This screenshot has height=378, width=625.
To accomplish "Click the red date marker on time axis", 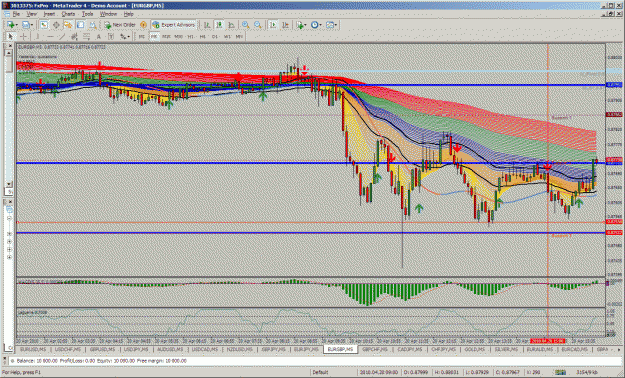I will pyautogui.click(x=547, y=341).
